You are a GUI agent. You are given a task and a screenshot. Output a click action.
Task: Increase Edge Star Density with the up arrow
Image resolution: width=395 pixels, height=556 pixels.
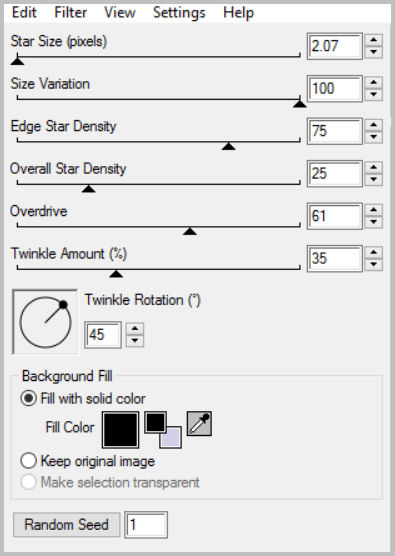point(373,125)
